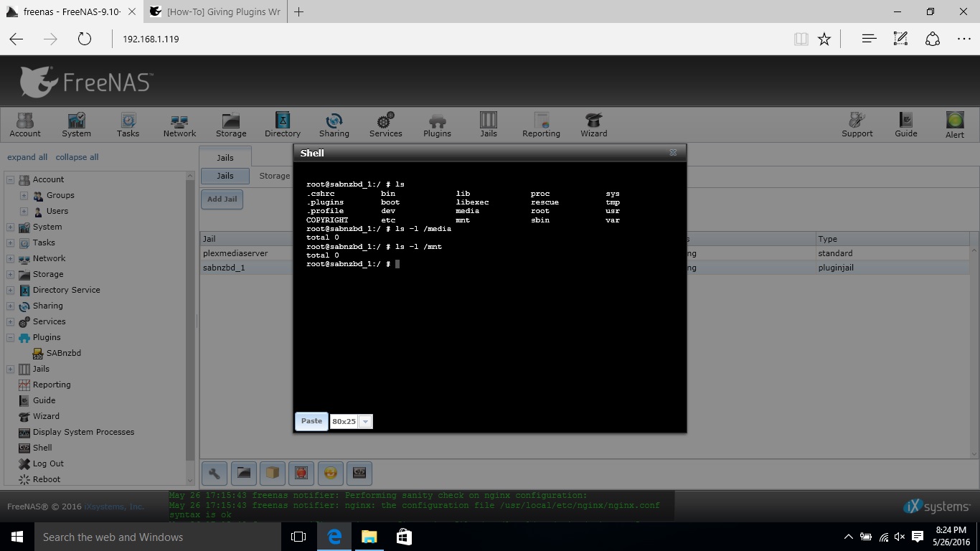Collapse the Plugins tree node

[x=11, y=337]
